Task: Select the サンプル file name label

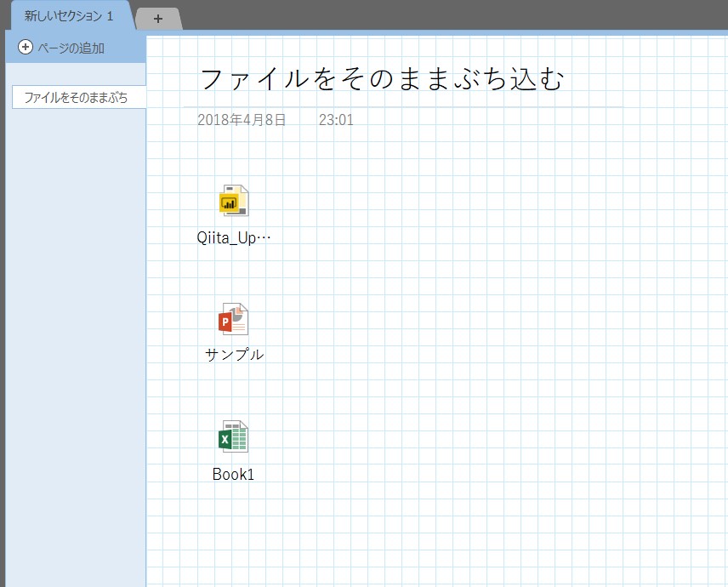Action: tap(234, 355)
